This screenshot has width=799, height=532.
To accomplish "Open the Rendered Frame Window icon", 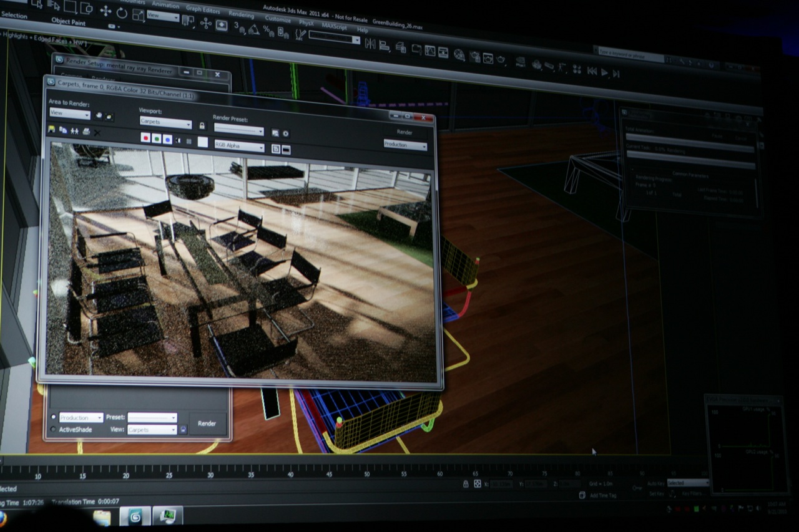I will click(488, 58).
